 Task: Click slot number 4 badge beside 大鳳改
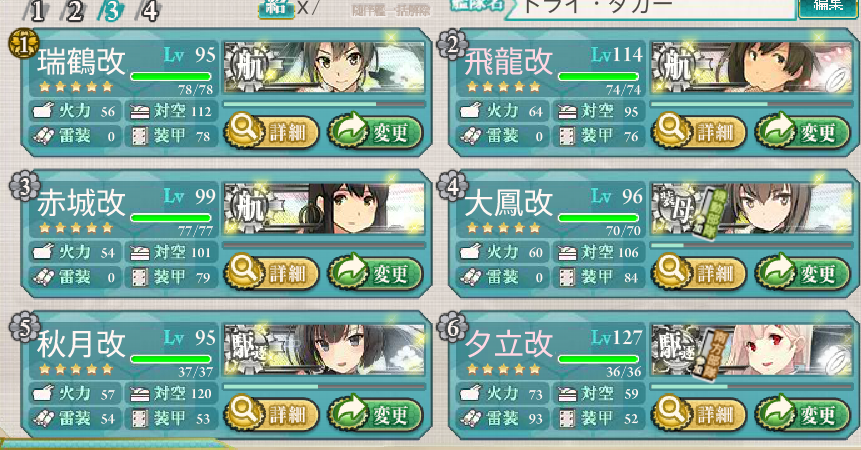pos(452,187)
